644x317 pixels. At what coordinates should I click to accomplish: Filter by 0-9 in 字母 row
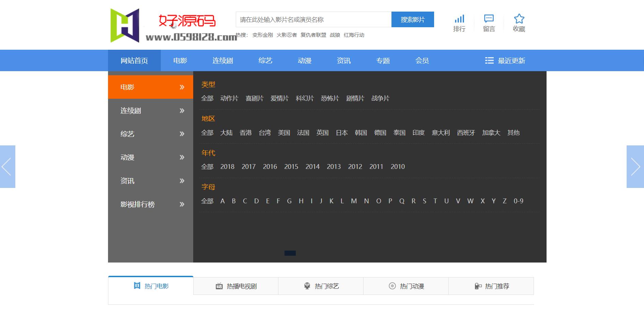click(x=518, y=201)
